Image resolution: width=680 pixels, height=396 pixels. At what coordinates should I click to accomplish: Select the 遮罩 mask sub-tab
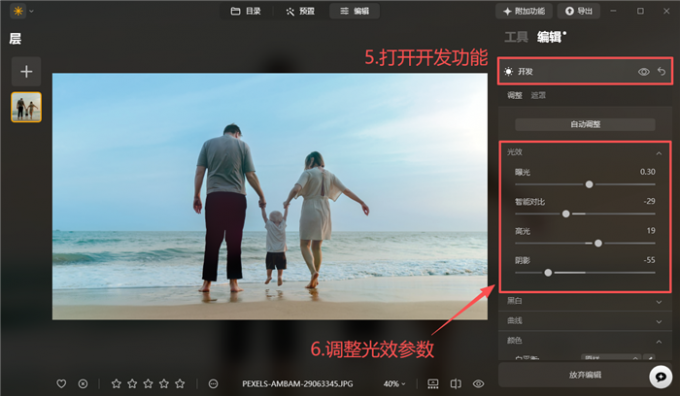click(538, 95)
